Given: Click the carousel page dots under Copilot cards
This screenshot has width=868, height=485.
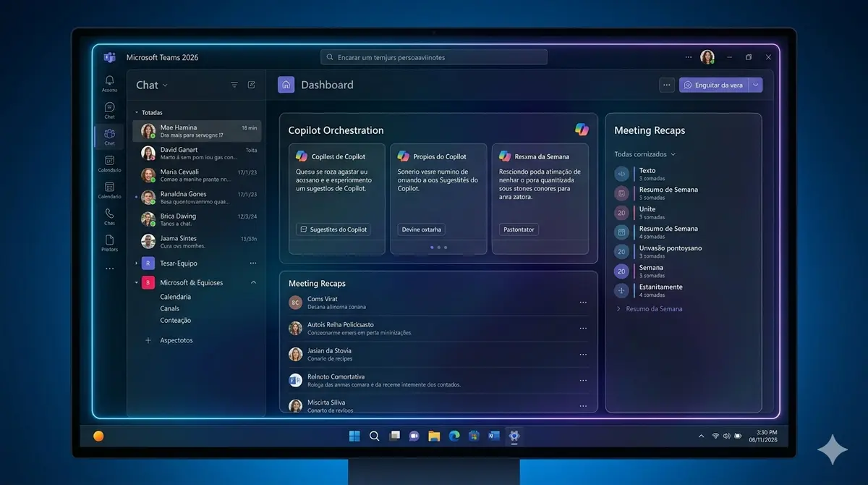Looking at the screenshot, I should (439, 248).
